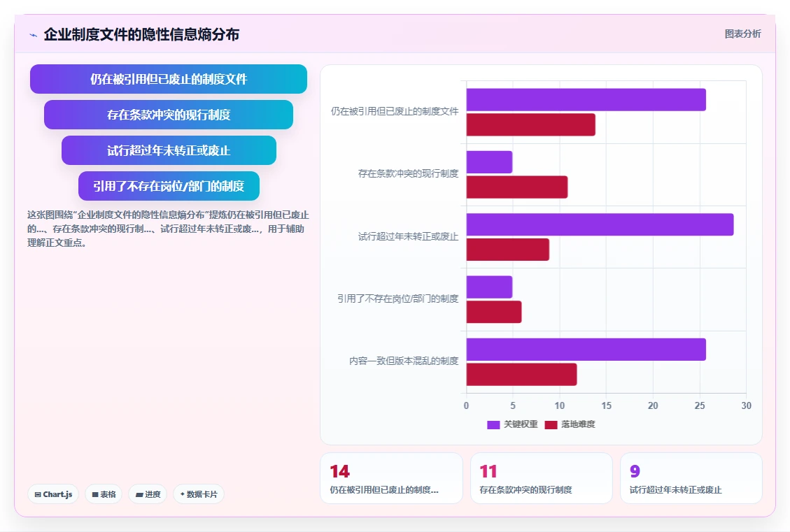Click chart axis label 仍在被引用但已废止的制度文件

point(395,111)
